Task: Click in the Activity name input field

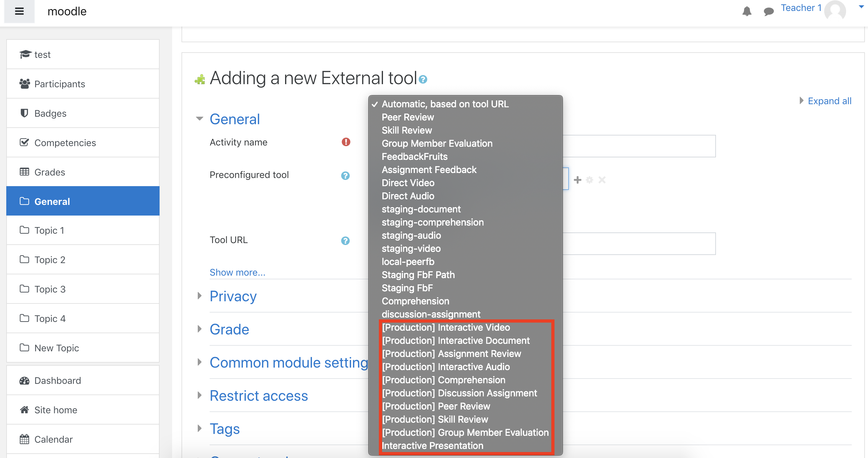Action: click(x=639, y=146)
